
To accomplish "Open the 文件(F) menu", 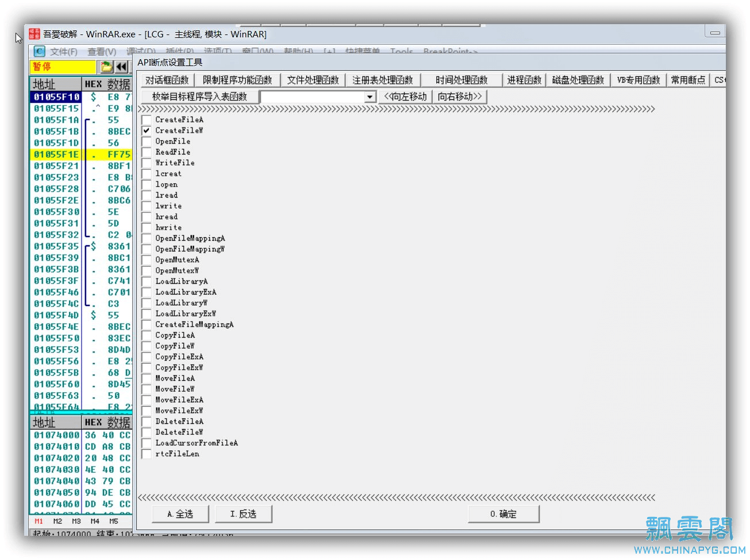I will coord(63,52).
